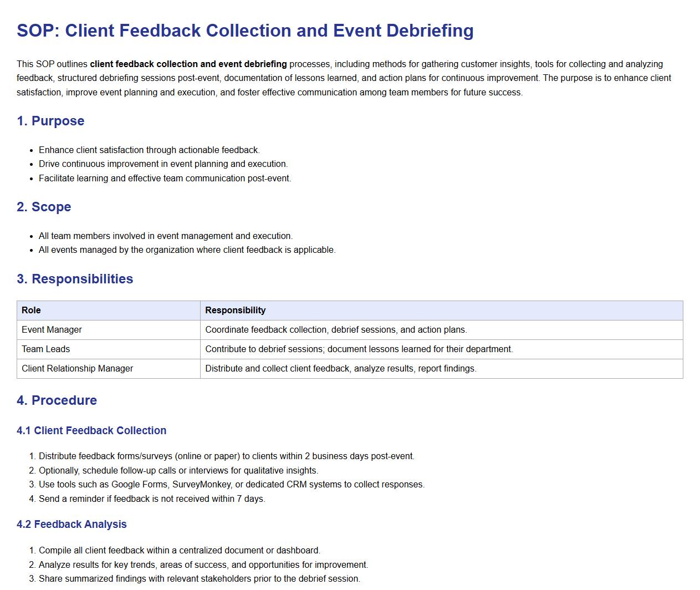Click the "Drive continuous improvement" bullet point
Viewport: 700px width, 590px height.
163,164
